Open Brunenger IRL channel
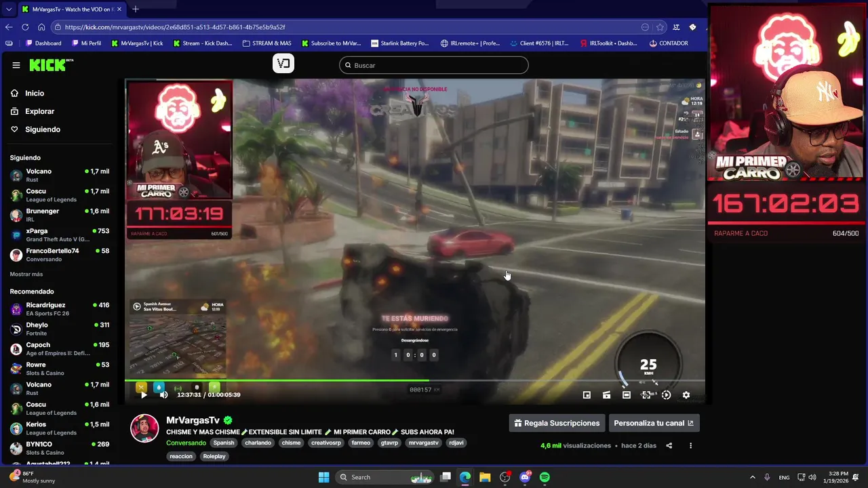 coord(60,215)
